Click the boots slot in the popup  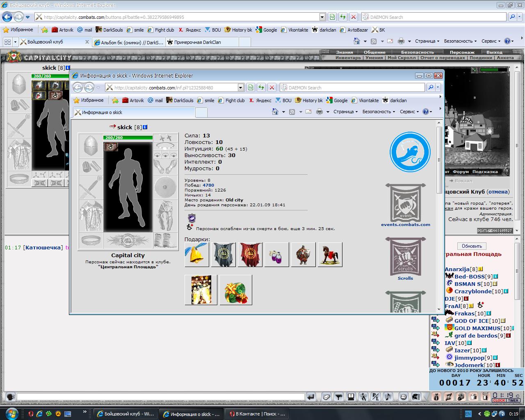click(x=165, y=240)
